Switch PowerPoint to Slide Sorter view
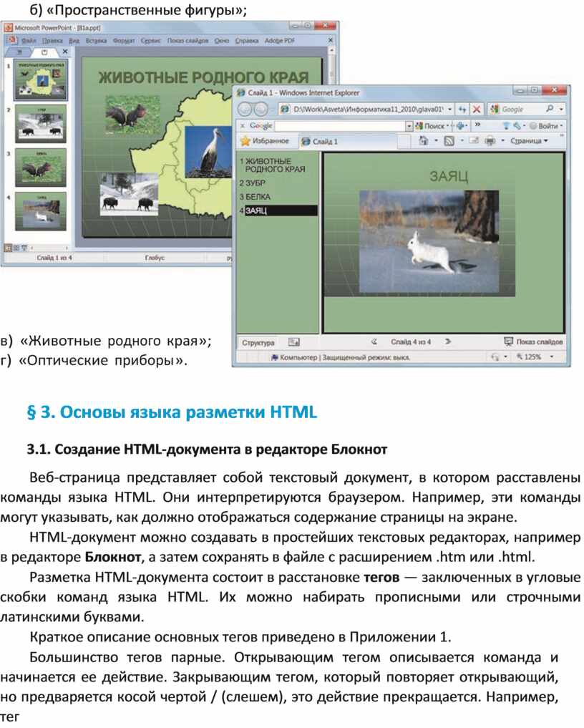 tap(16, 248)
